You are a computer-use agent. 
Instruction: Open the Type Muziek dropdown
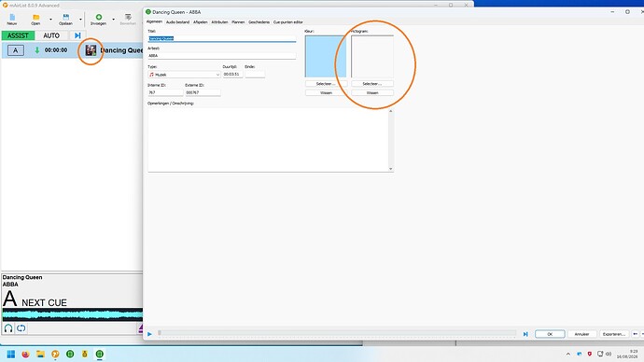(184, 75)
